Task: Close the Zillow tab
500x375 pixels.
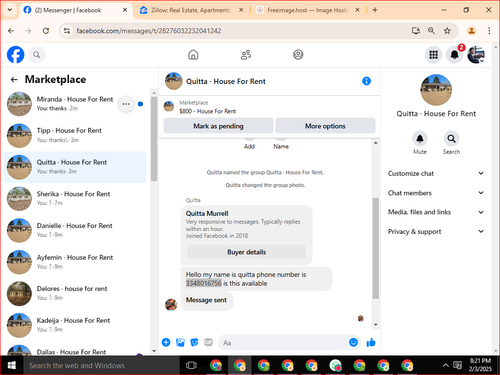Action: tap(241, 10)
